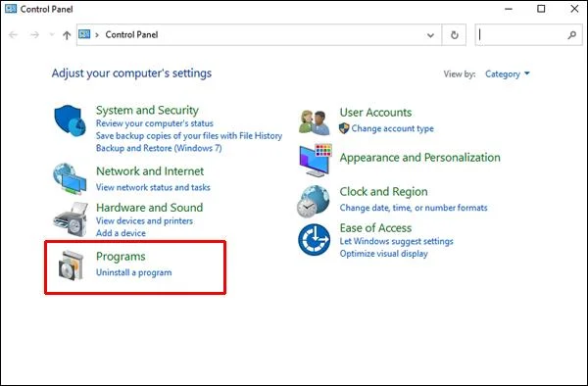The height and width of the screenshot is (386, 588).
Task: Click Uninstall a program link
Action: (134, 272)
